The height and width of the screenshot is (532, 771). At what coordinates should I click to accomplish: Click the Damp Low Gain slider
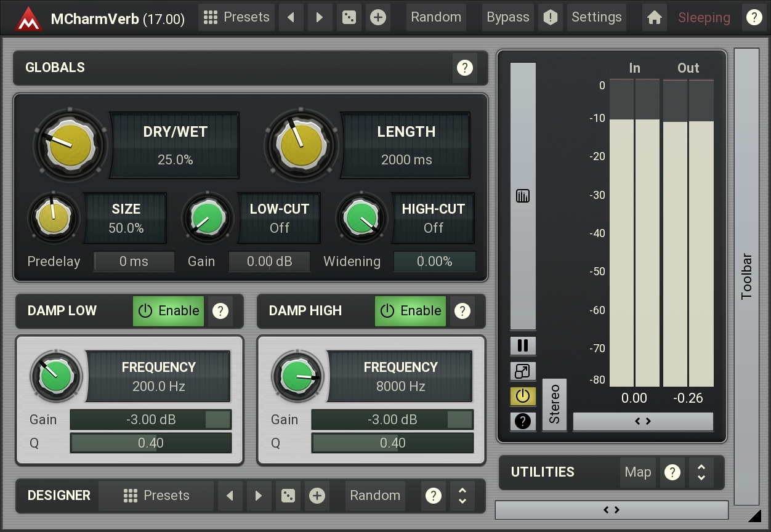click(151, 420)
